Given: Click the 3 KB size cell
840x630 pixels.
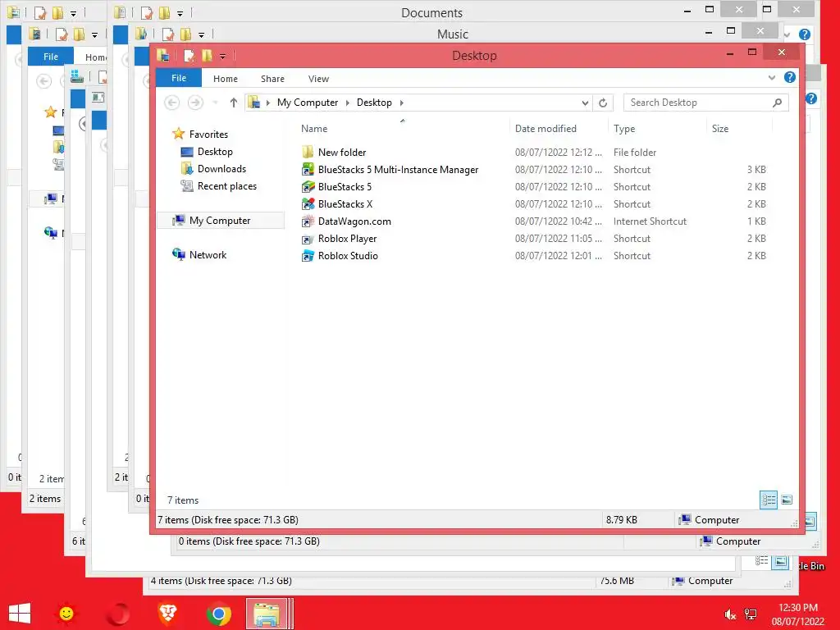Looking at the screenshot, I should (x=756, y=169).
